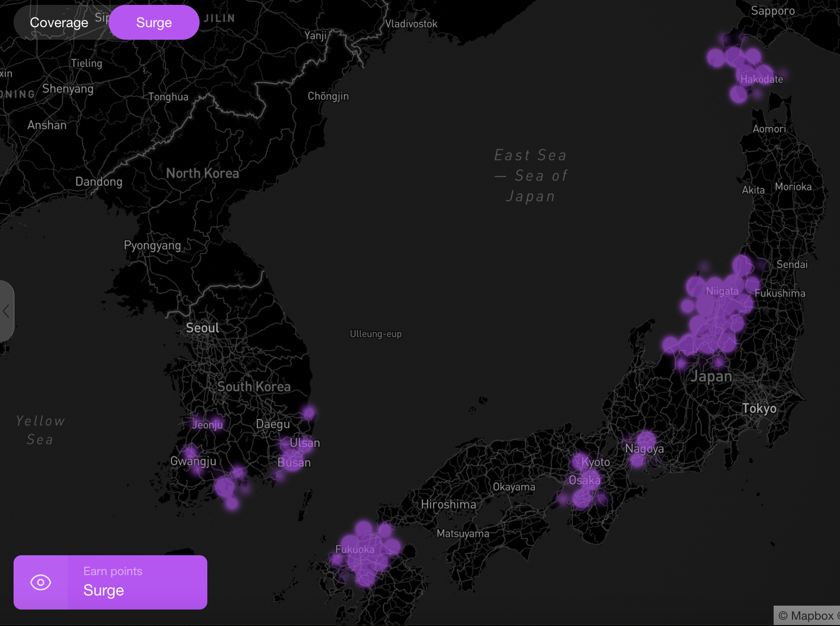The image size is (840, 626).
Task: Click the Niigata surge cluster label
Action: [x=722, y=291]
